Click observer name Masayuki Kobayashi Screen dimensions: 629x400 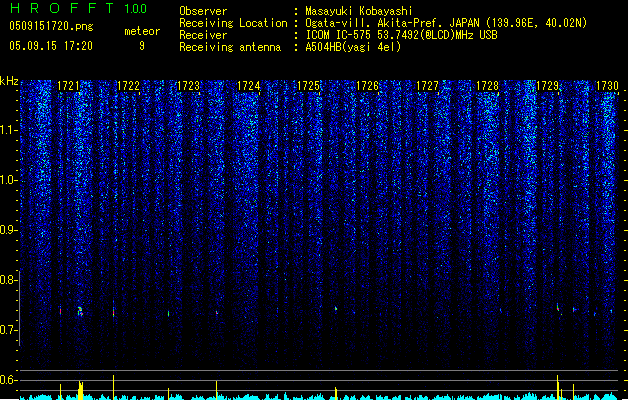tap(359, 11)
